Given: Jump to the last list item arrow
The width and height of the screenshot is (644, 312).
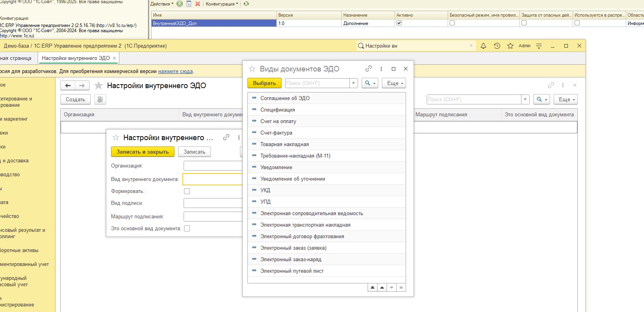Looking at the screenshot, I should [x=401, y=288].
